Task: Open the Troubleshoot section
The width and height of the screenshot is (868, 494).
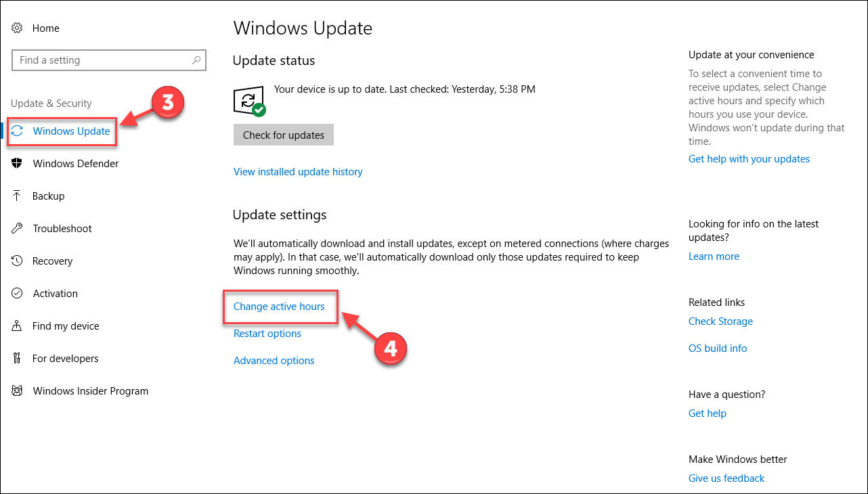Action: click(x=62, y=229)
